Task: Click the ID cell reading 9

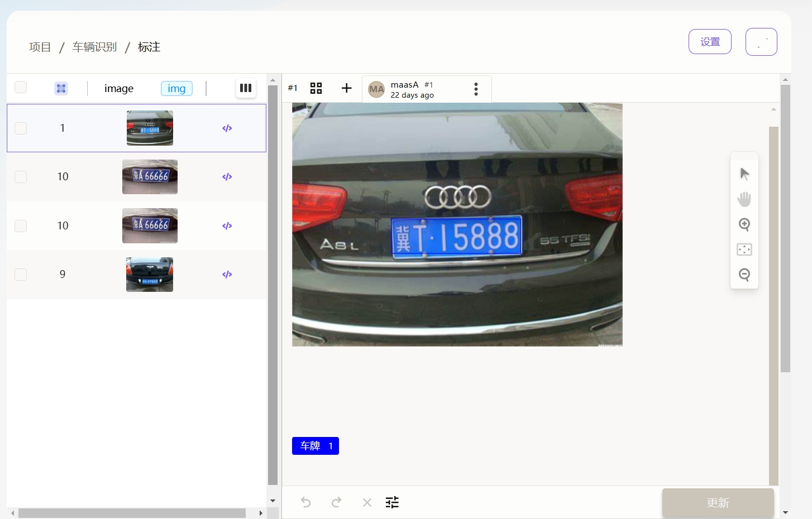Action: pyautogui.click(x=63, y=274)
